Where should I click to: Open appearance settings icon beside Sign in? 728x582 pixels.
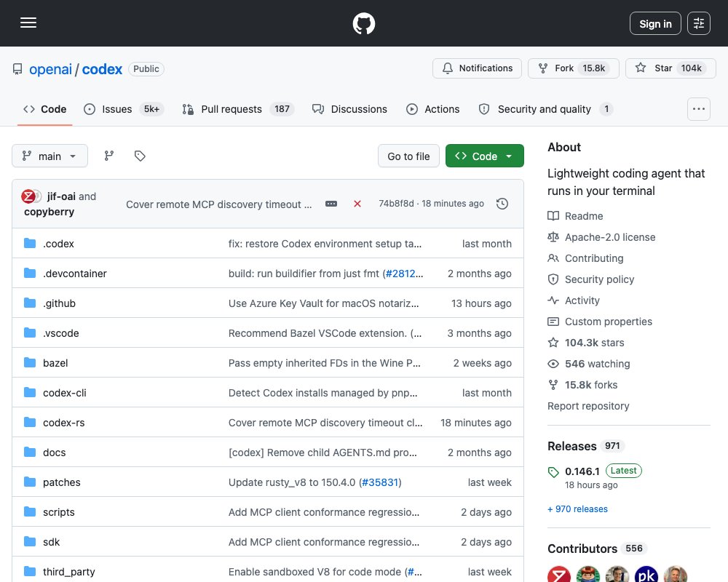click(x=698, y=23)
